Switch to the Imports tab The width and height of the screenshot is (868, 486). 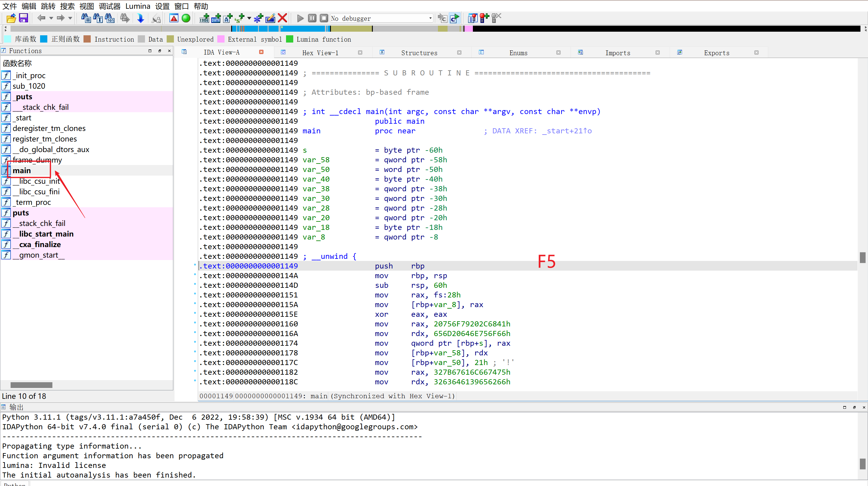click(x=617, y=52)
